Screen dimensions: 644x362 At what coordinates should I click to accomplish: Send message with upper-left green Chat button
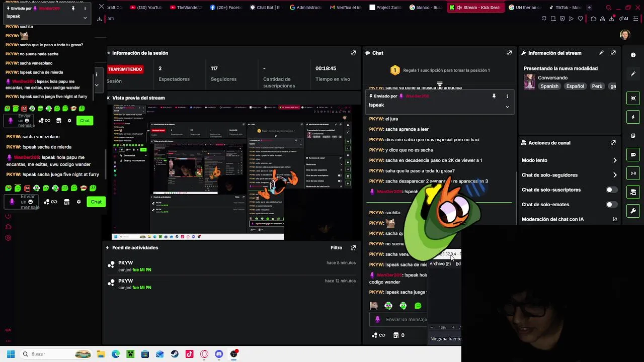tap(85, 120)
